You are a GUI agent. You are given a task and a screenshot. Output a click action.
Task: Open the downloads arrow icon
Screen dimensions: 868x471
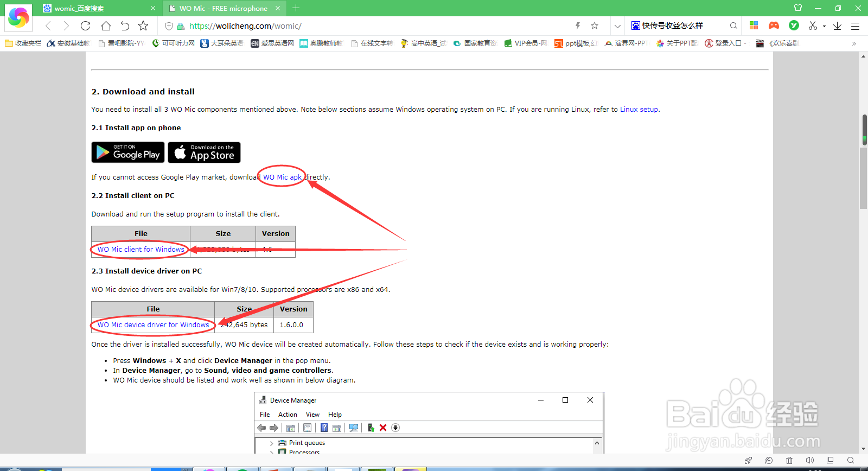837,26
